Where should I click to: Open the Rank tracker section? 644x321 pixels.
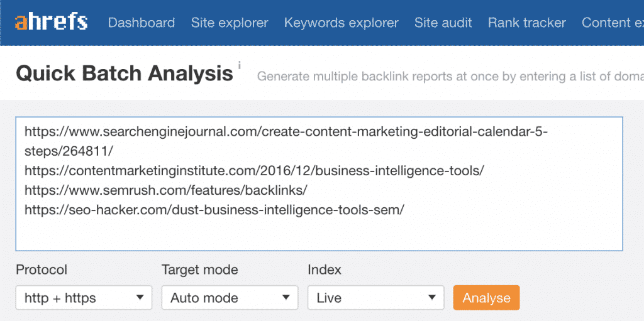click(526, 23)
